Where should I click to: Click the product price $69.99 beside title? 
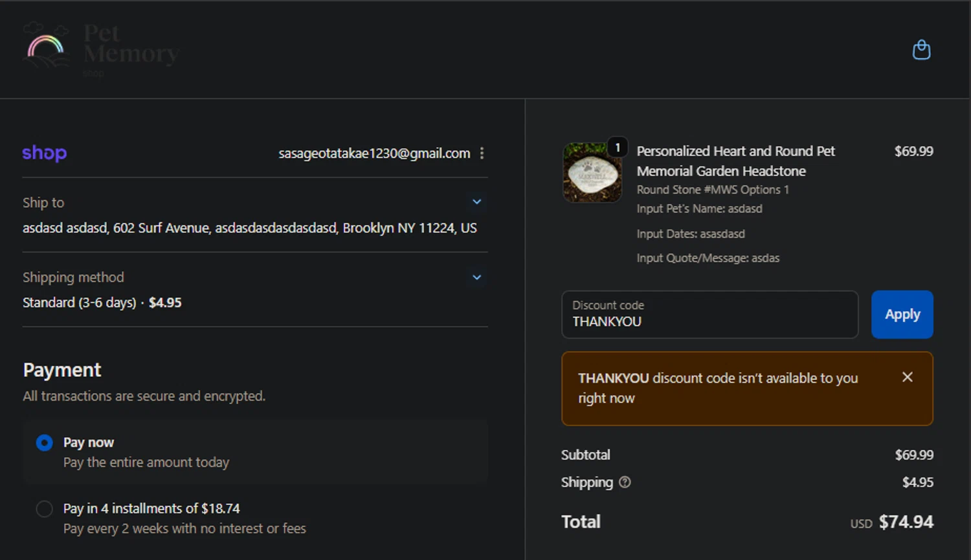tap(914, 151)
